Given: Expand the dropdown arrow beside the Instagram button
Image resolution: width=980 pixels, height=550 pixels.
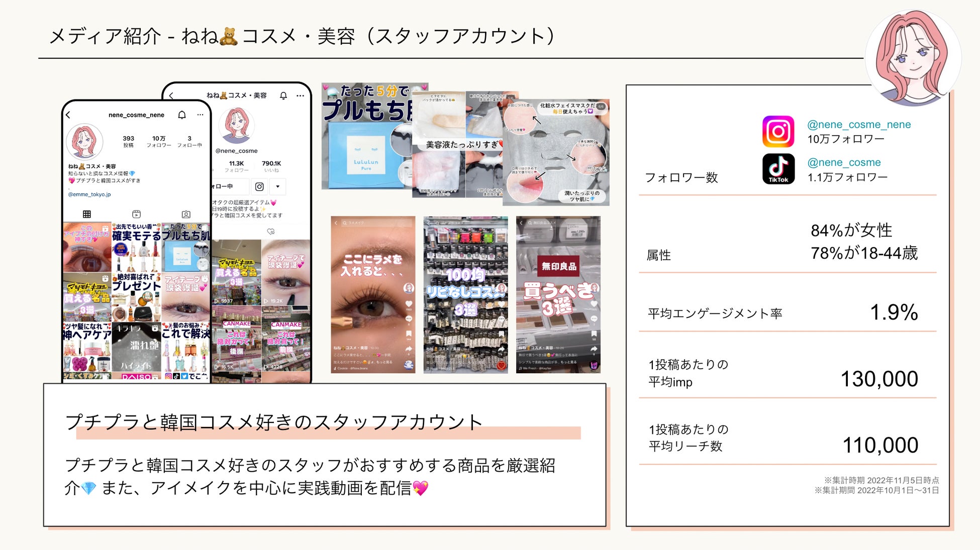Looking at the screenshot, I should 278,187.
